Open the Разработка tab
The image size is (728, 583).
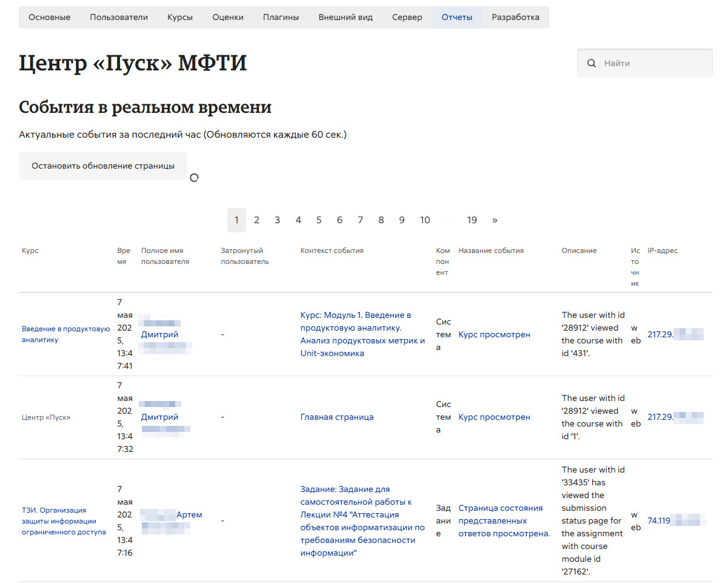click(515, 17)
